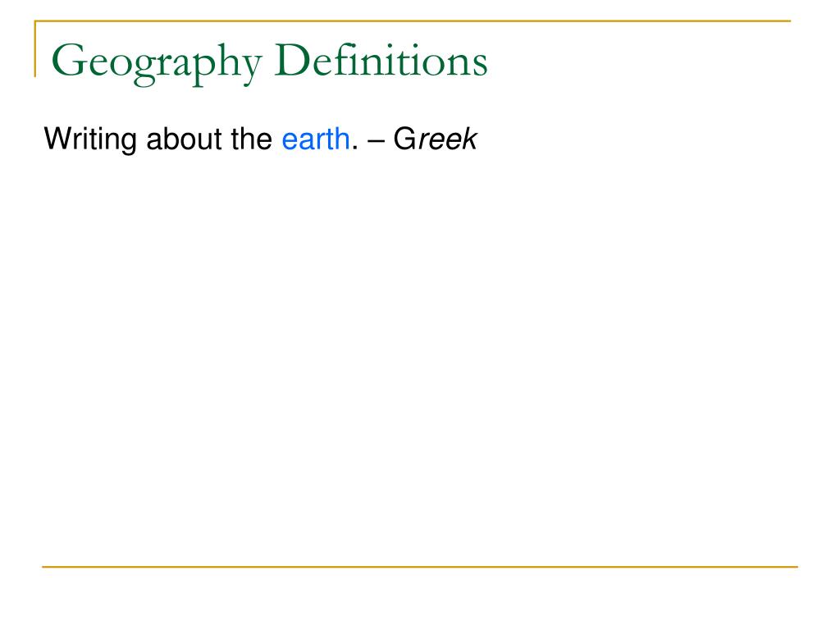This screenshot has height=630, width=840.
Task: Click the period after "earth"
Action: 354,149
